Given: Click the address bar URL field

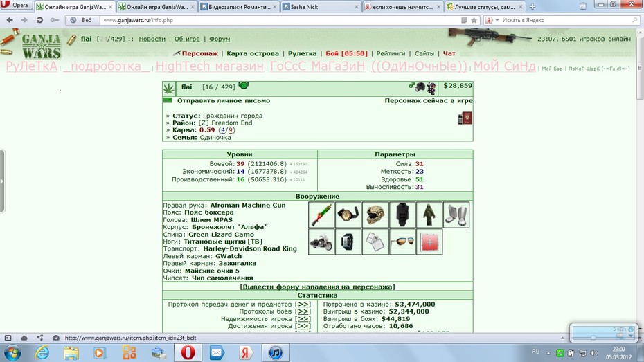Looking at the screenshot, I should pos(279,20).
